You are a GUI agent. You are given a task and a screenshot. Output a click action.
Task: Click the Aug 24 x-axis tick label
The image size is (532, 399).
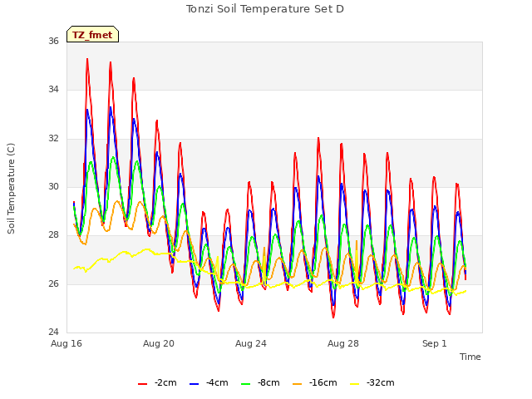click(x=251, y=343)
